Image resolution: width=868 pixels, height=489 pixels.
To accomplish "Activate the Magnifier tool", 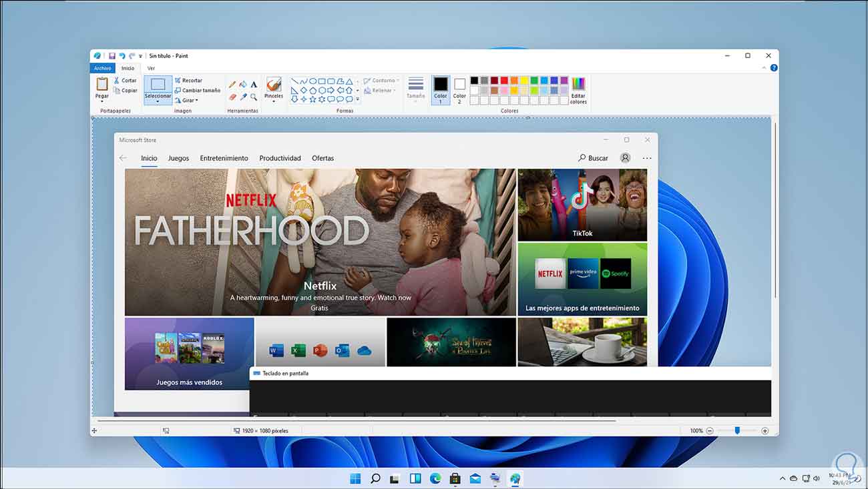I will pos(254,97).
